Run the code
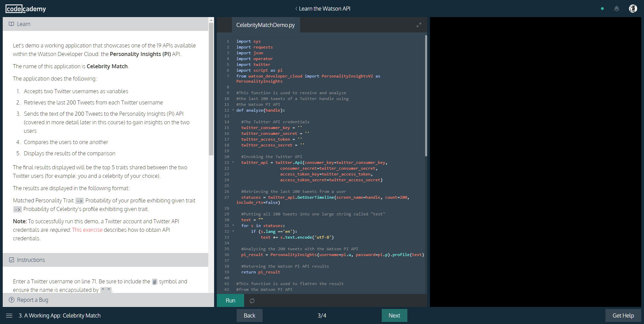644x324 pixels. [230, 300]
